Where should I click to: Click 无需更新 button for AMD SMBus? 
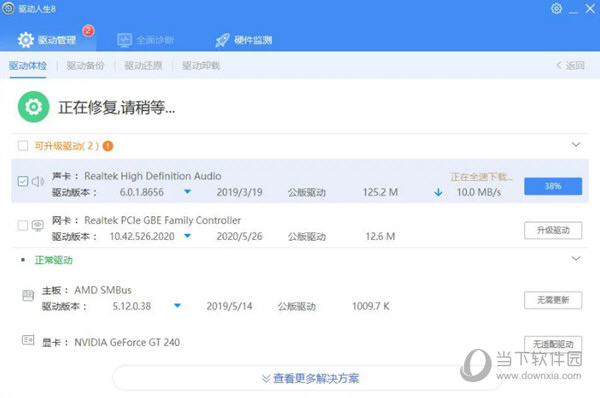(x=553, y=300)
